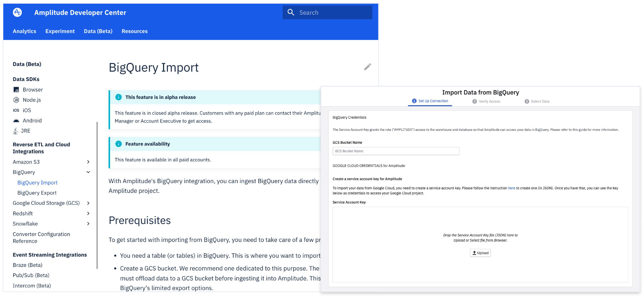Open the JRE SDK page
644x300 pixels.
(25, 131)
